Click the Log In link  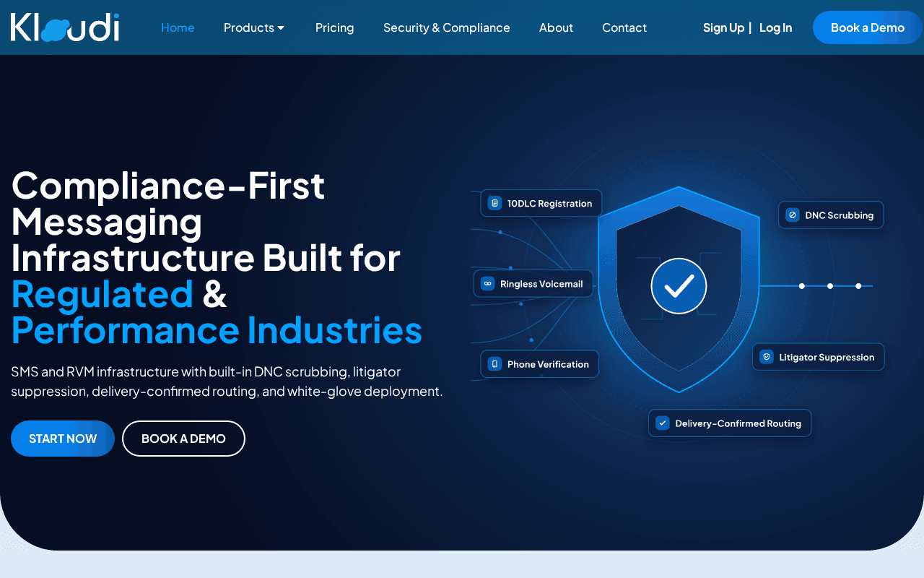[775, 27]
